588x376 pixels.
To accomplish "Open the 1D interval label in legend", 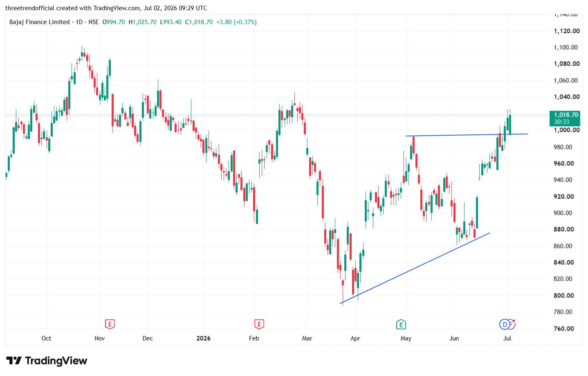I will (x=79, y=22).
